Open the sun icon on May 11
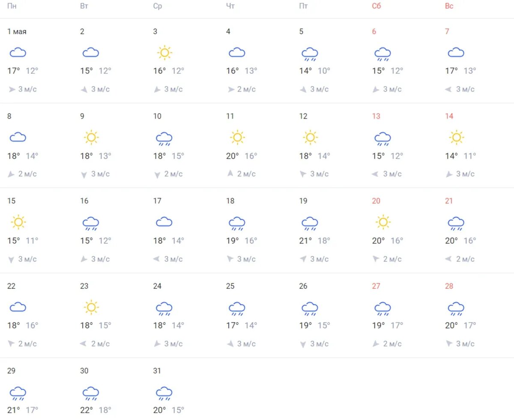 click(237, 138)
